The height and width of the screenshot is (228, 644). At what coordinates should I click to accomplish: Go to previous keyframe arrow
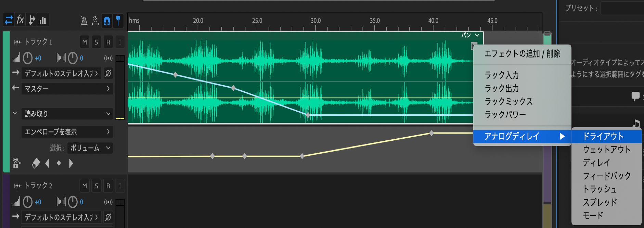(x=47, y=163)
